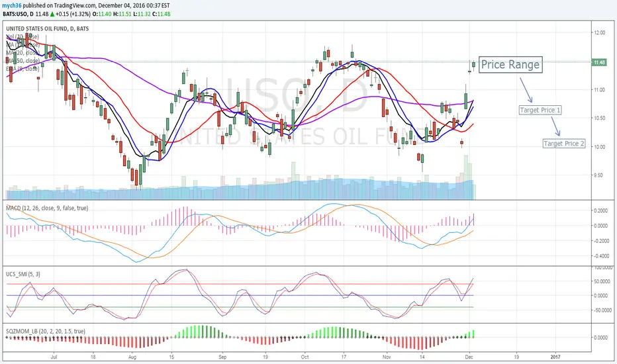
Task: Click the L:11.32 low value
Action: [x=142, y=14]
